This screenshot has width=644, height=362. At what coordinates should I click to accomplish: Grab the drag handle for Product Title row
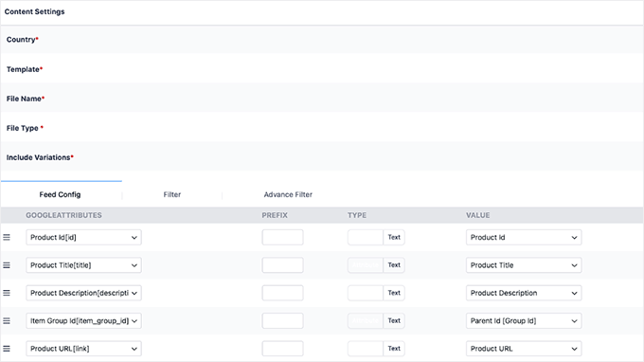point(7,265)
